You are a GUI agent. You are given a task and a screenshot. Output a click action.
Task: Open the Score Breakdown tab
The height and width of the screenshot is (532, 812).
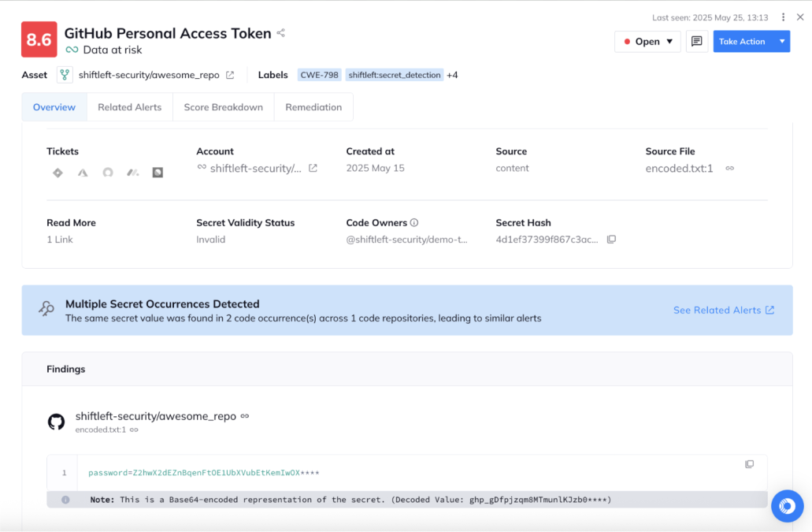click(x=223, y=107)
